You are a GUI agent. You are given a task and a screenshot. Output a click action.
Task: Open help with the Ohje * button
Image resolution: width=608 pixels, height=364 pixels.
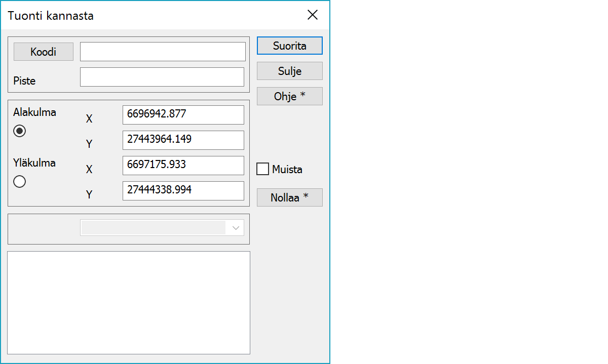point(289,96)
